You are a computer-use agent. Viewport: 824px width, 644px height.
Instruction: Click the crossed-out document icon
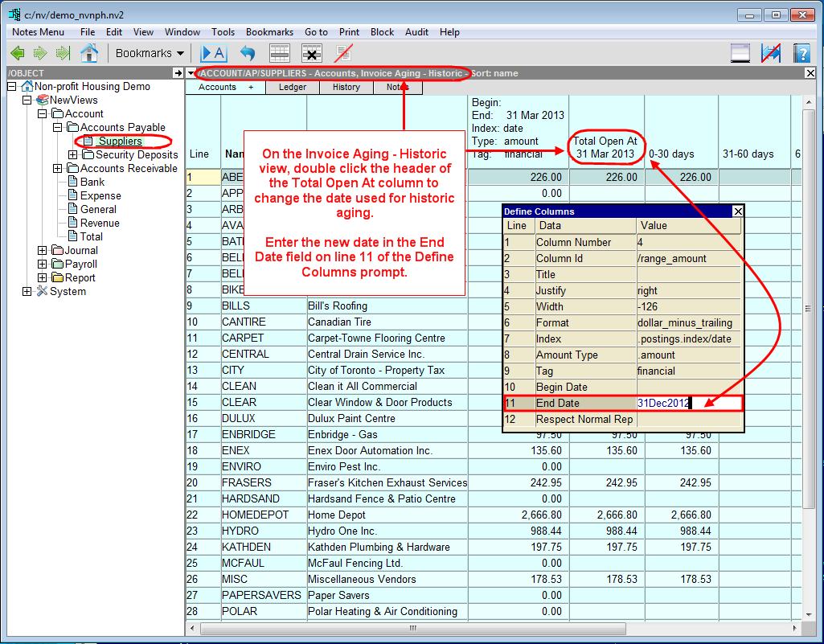point(344,53)
